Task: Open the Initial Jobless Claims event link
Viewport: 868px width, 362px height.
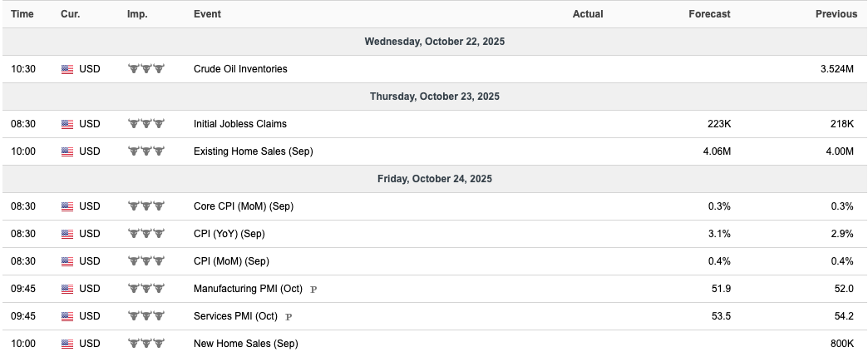Action: 240,124
